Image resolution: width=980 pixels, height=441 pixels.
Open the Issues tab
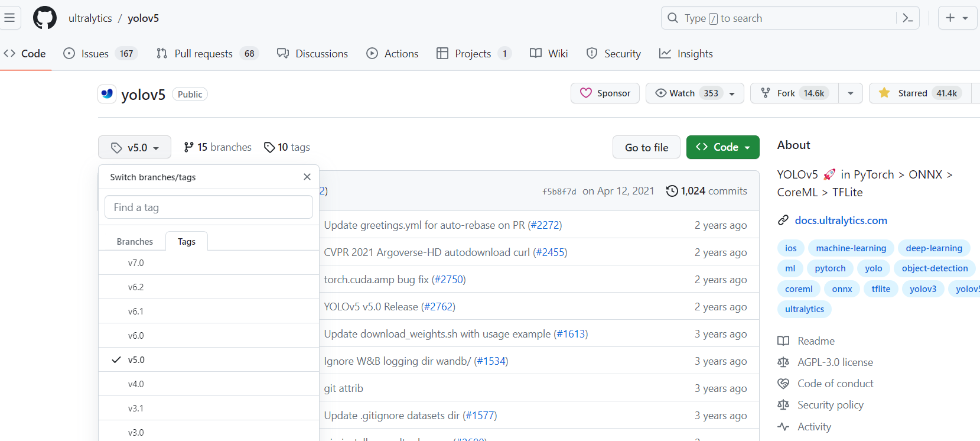pyautogui.click(x=100, y=54)
